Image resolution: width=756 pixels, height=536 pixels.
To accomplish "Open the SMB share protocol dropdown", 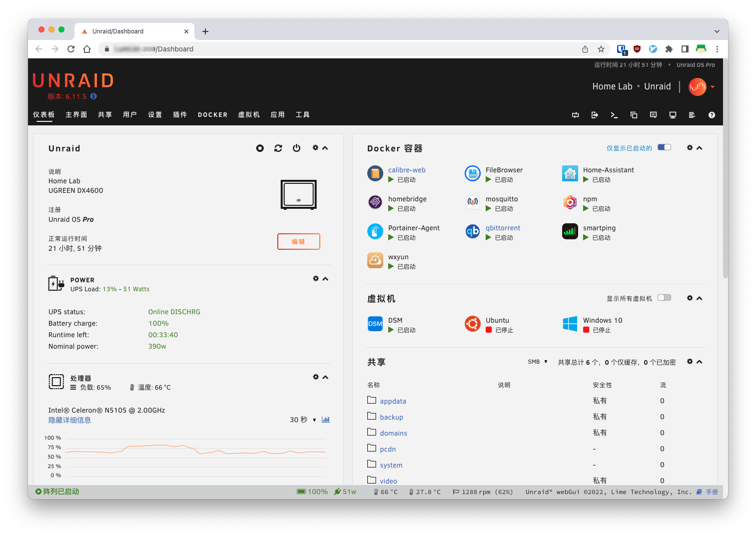I will pos(538,362).
